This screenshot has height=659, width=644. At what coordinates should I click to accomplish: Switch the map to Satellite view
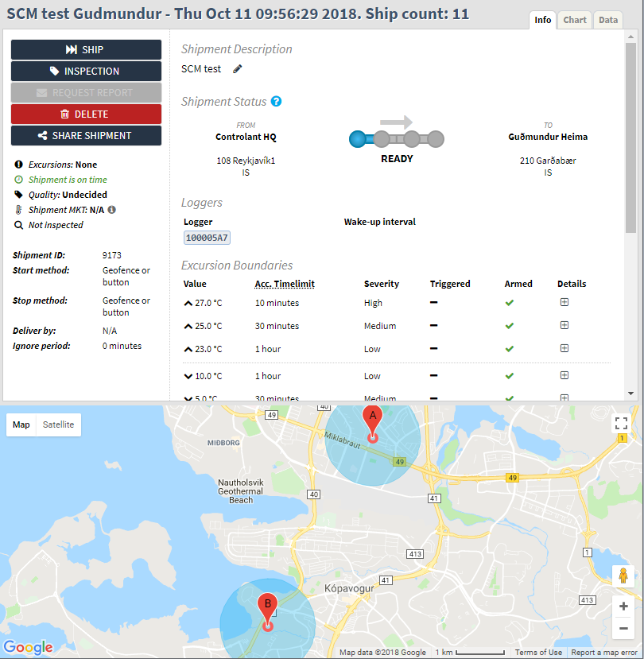(x=58, y=424)
